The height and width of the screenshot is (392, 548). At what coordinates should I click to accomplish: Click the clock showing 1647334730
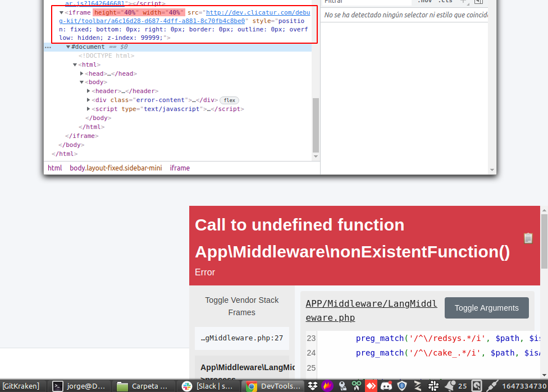[524, 386]
